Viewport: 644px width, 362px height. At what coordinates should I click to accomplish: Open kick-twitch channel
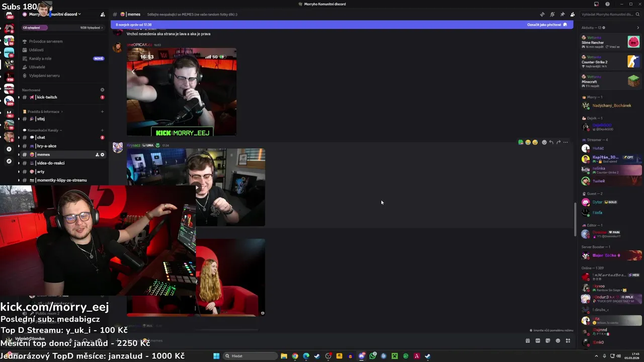click(63, 97)
